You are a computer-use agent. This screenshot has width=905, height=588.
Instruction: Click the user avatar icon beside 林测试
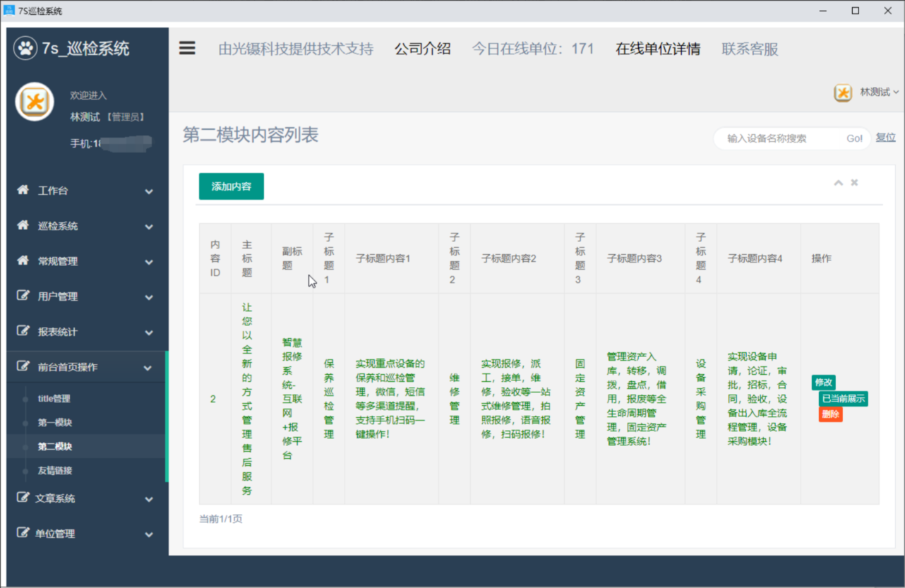tap(844, 92)
